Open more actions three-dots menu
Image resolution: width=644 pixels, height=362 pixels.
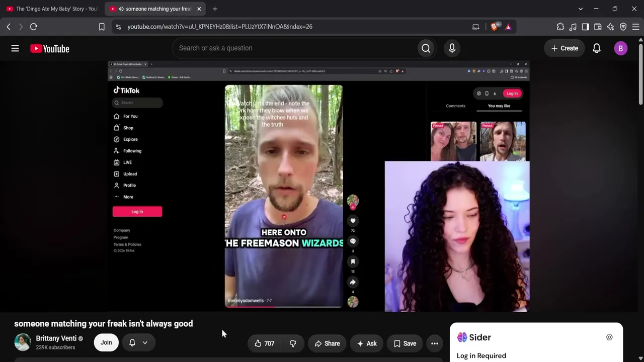(435, 343)
